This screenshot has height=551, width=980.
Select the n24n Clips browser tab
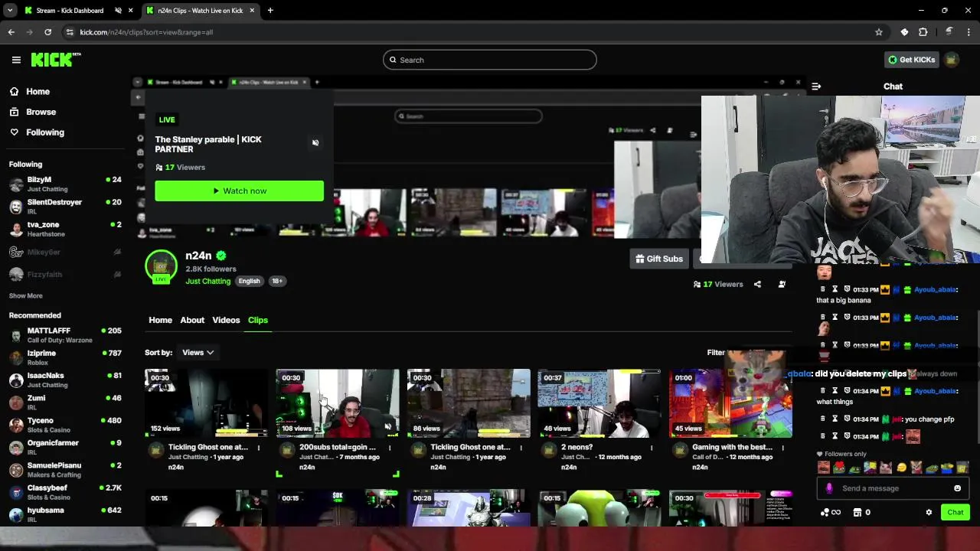pos(200,10)
